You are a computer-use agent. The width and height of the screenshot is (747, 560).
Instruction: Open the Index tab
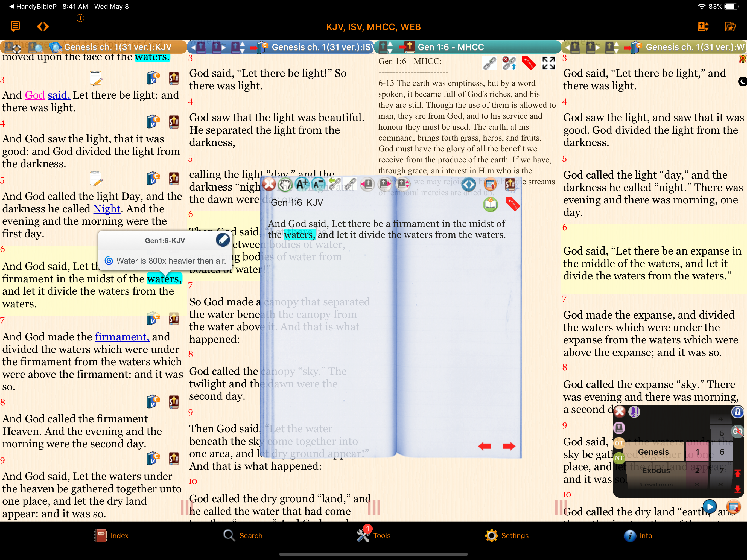[111, 536]
